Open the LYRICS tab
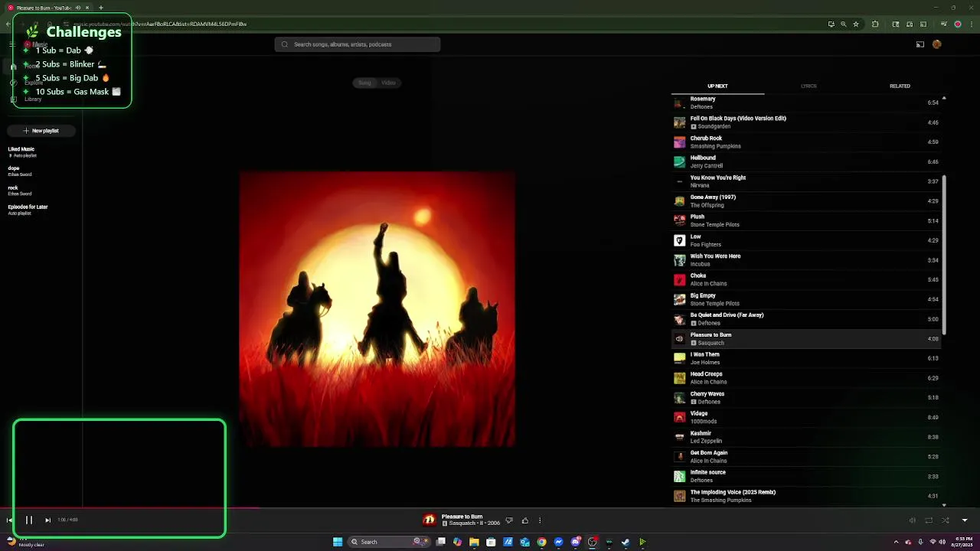The height and width of the screenshot is (551, 980). point(808,86)
